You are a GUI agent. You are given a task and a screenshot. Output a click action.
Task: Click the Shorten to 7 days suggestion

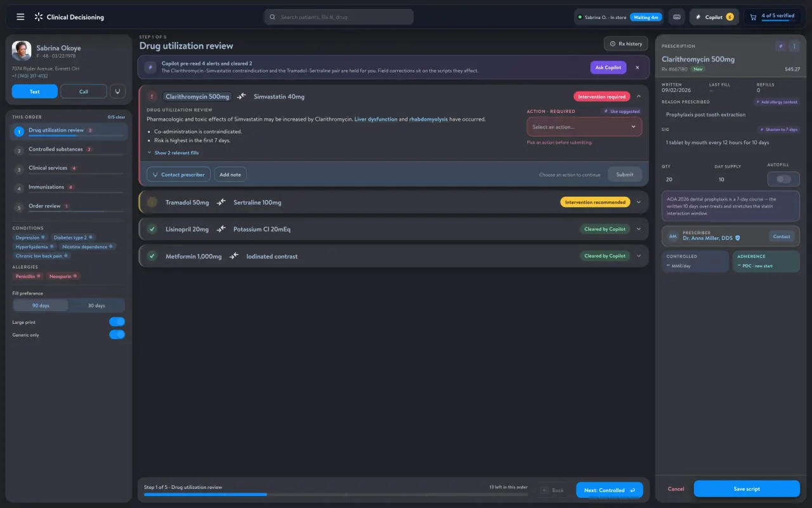click(x=778, y=130)
